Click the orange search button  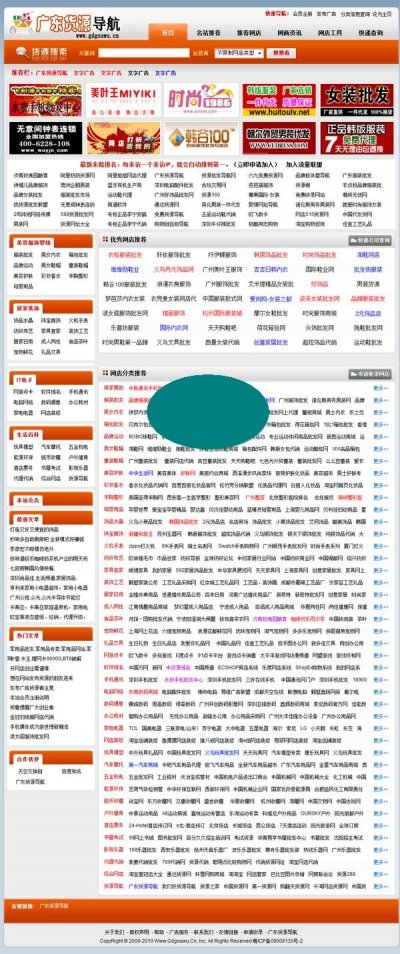pos(281,54)
